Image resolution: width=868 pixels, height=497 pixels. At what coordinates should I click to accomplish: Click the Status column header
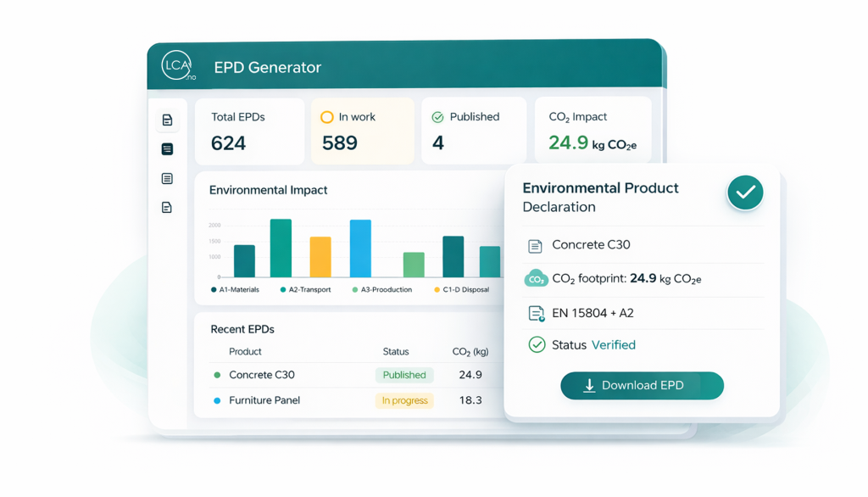click(x=395, y=352)
